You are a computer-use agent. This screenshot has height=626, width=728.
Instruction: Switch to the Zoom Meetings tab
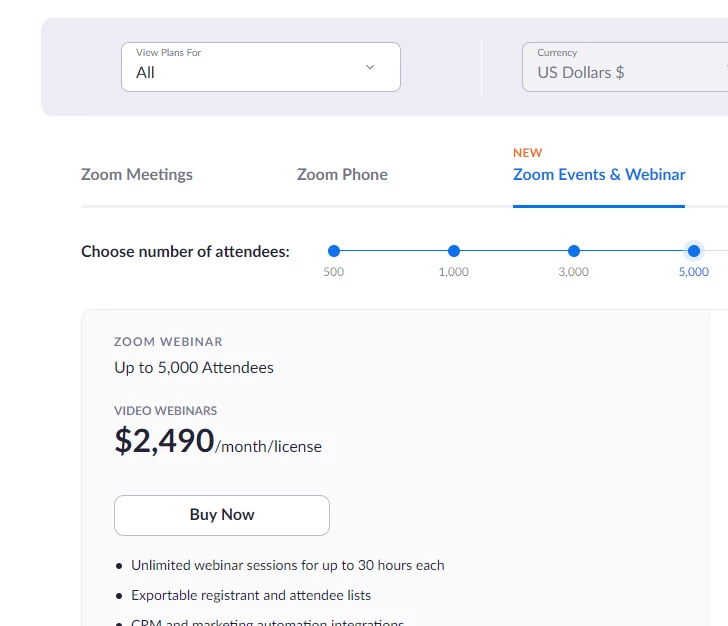click(x=137, y=174)
